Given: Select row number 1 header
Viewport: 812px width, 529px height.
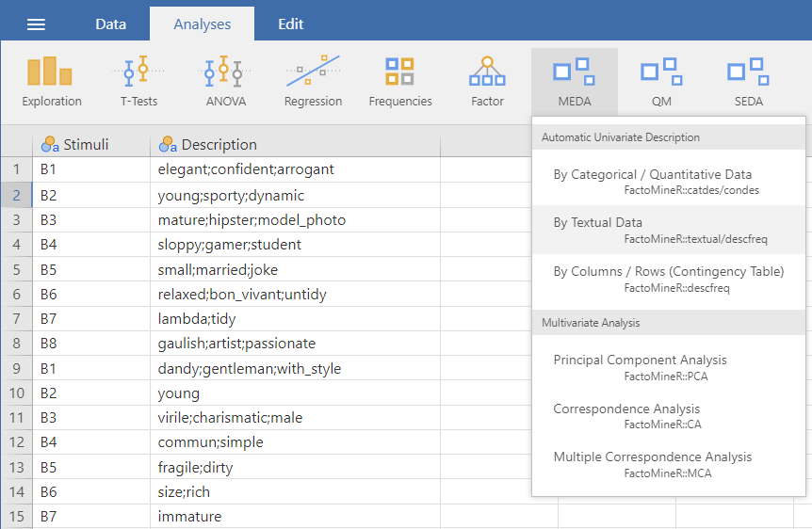Looking at the screenshot, I should click(17, 169).
